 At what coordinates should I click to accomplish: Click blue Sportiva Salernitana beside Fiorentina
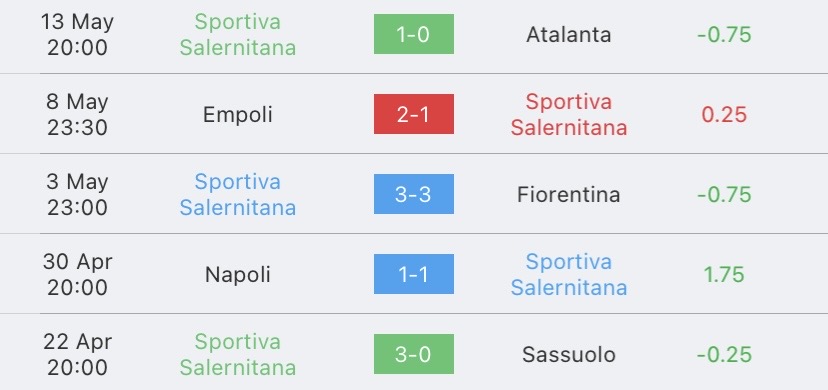[x=238, y=195]
